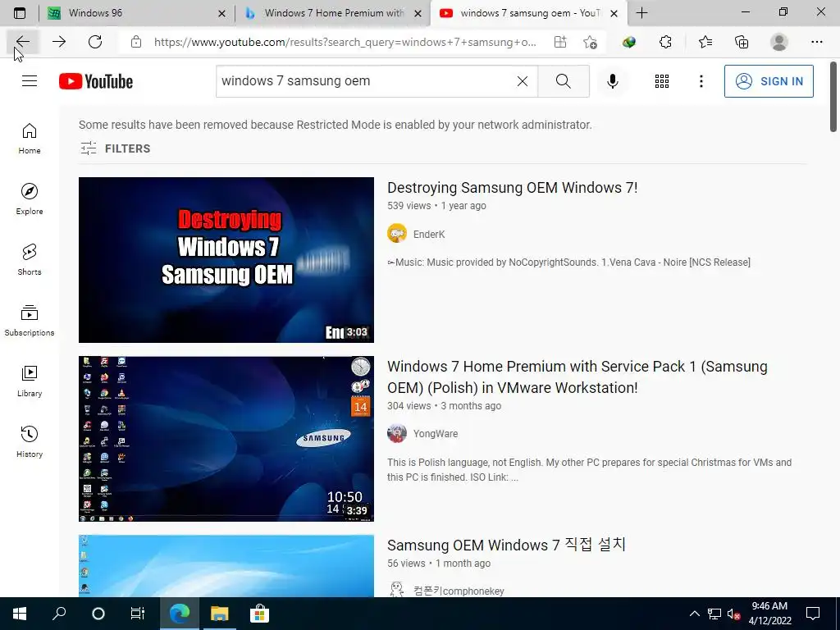Image resolution: width=840 pixels, height=630 pixels.
Task: Open Explore in the sidebar
Action: (30, 199)
